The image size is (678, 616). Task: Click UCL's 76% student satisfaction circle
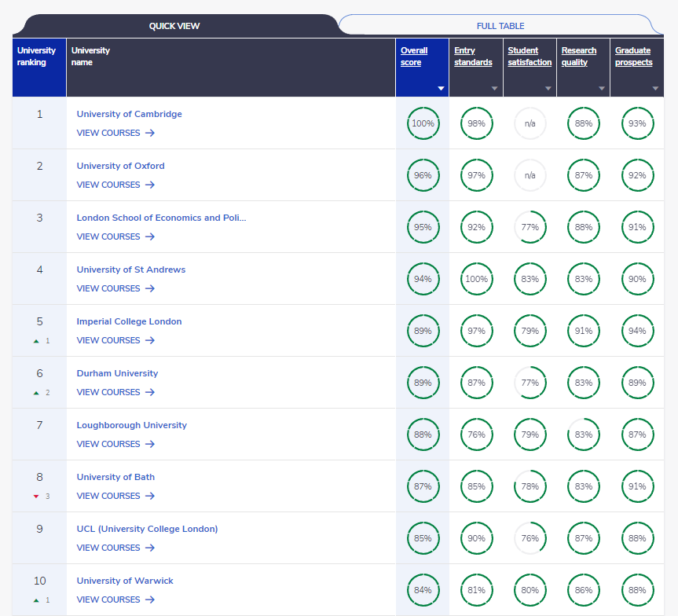[530, 538]
